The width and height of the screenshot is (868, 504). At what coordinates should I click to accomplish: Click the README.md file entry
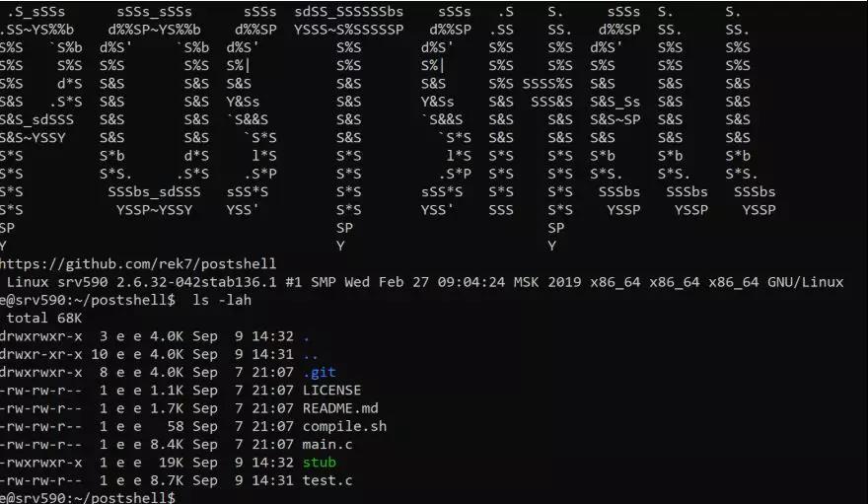click(340, 408)
